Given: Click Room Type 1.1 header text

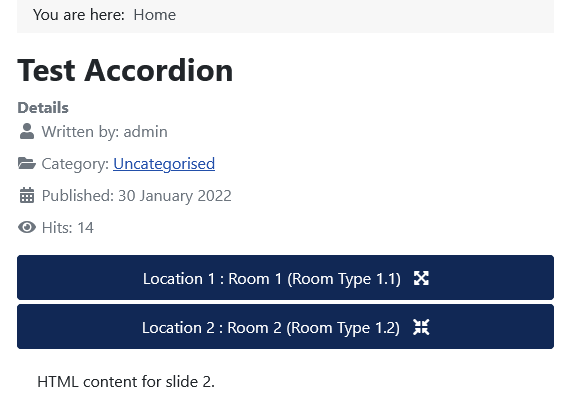Looking at the screenshot, I should [x=344, y=279].
